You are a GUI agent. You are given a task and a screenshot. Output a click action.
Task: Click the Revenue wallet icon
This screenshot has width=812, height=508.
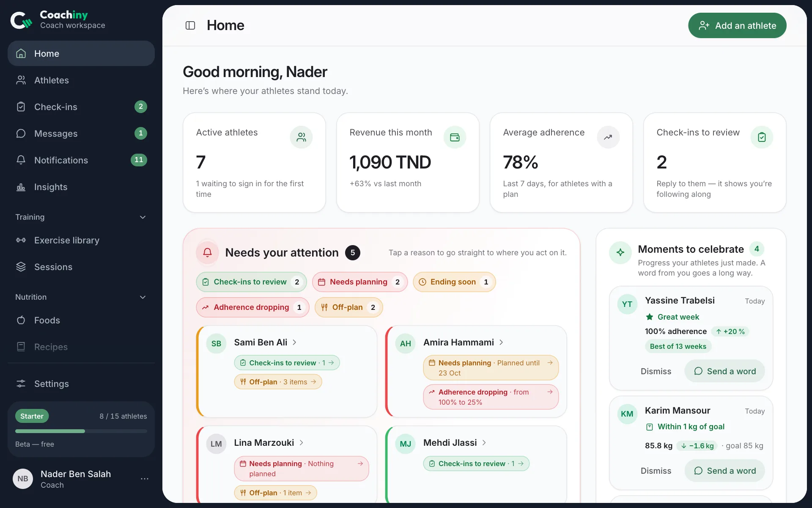coord(455,137)
